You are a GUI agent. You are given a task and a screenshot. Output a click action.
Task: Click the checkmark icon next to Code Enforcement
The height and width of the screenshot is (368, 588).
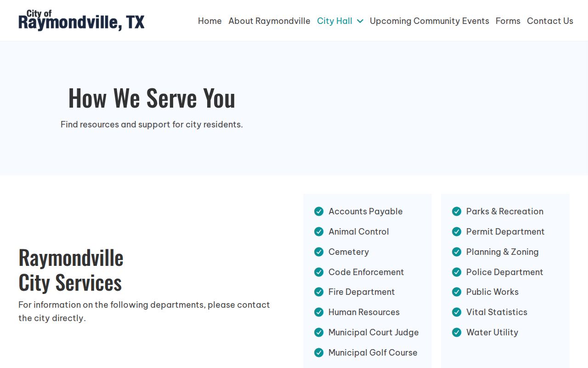pos(319,272)
